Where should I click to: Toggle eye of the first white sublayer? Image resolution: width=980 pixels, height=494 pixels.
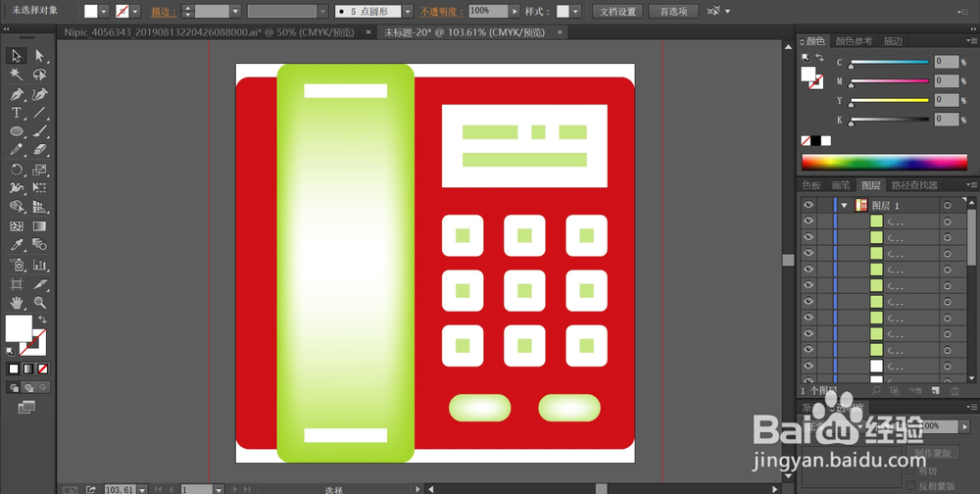(x=808, y=366)
